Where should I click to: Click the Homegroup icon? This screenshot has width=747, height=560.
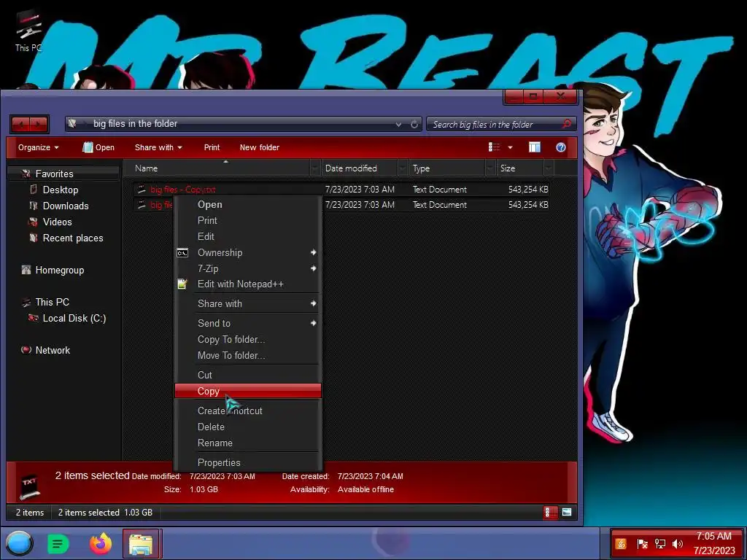coord(26,270)
